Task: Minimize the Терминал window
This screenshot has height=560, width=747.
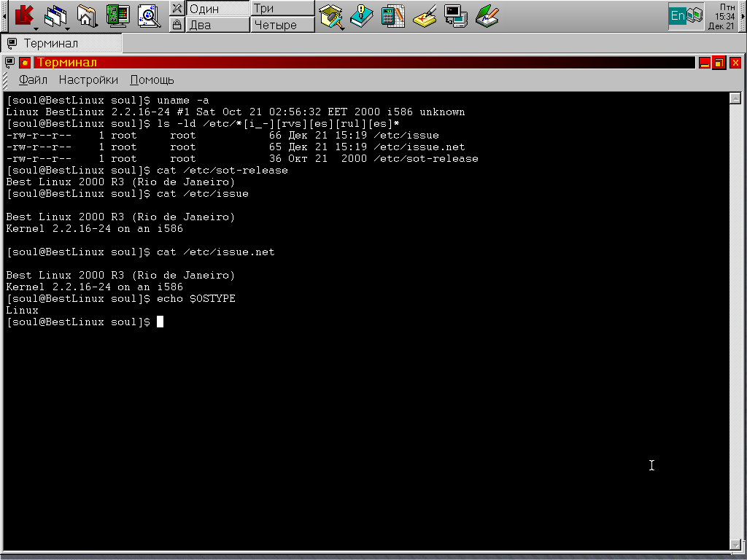Action: pyautogui.click(x=705, y=63)
